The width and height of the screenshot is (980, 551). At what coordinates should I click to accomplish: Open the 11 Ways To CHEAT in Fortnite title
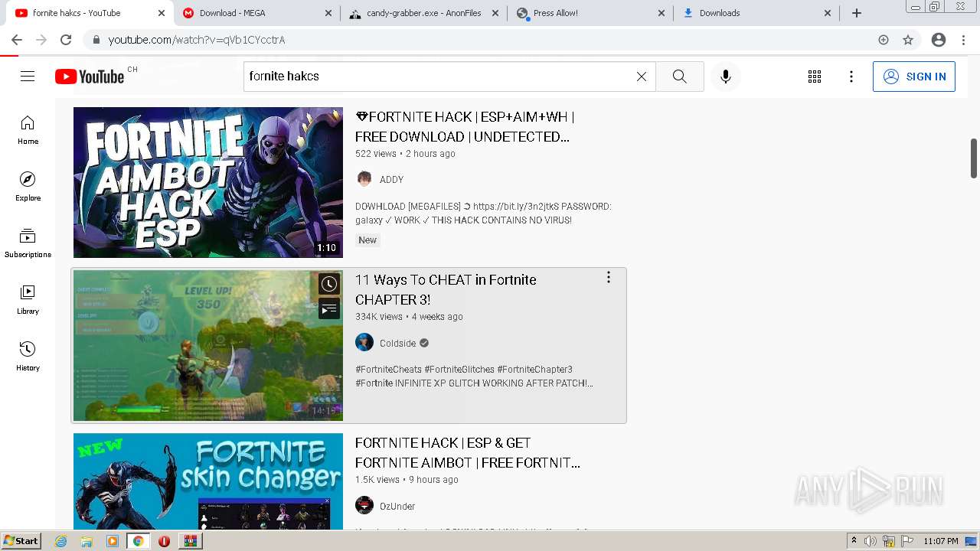446,289
